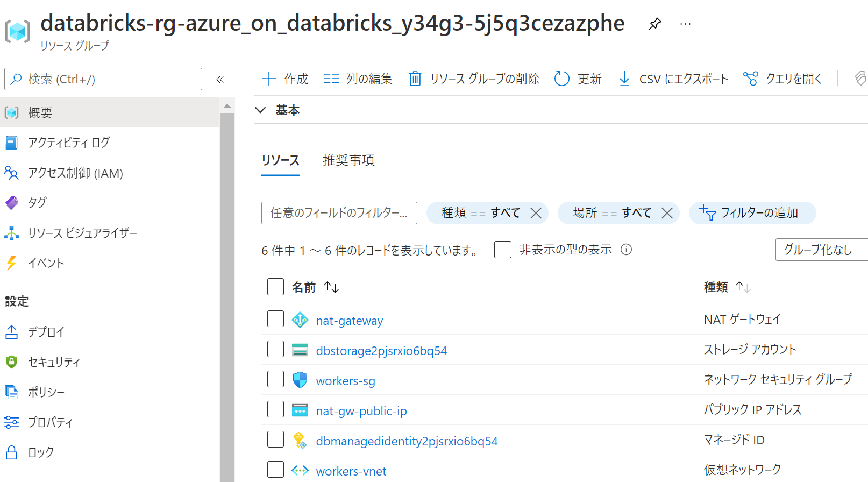Open the dbstorage2pjsrxio6bq54 link
The width and height of the screenshot is (868, 482).
[x=381, y=351]
